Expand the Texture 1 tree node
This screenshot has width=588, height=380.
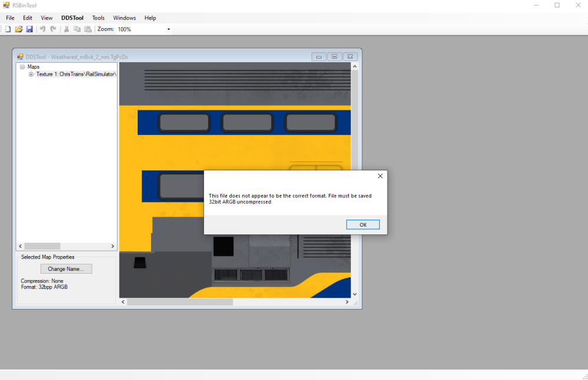(x=31, y=74)
